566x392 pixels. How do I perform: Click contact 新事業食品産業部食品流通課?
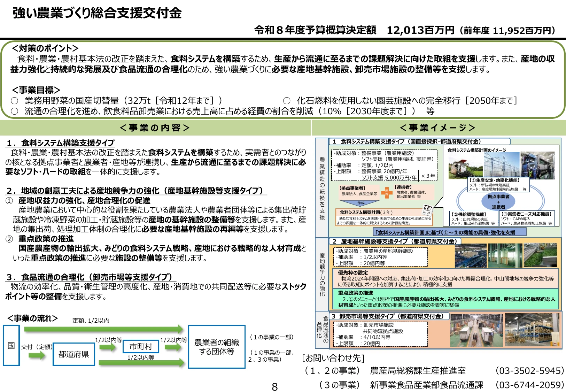427,385
